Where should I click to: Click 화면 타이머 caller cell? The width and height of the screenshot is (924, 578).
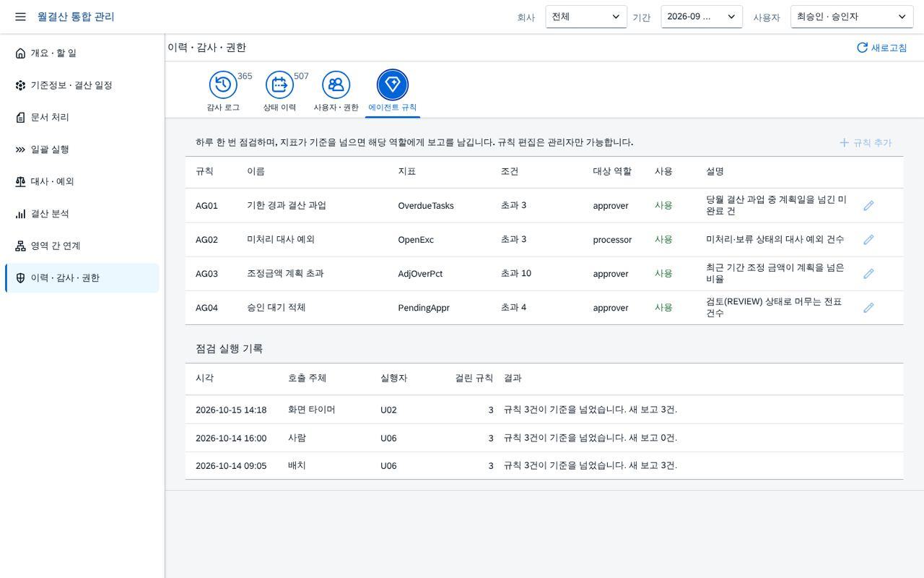(312, 410)
